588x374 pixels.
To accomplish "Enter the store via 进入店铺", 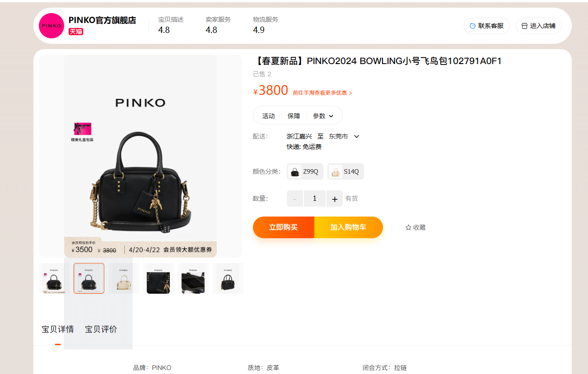I will click(x=538, y=26).
